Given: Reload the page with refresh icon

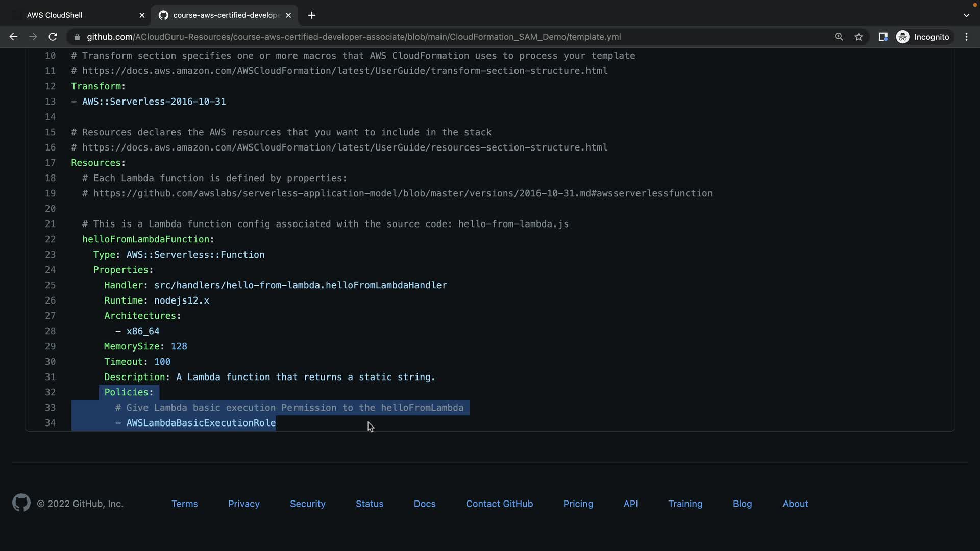Looking at the screenshot, I should point(53,37).
